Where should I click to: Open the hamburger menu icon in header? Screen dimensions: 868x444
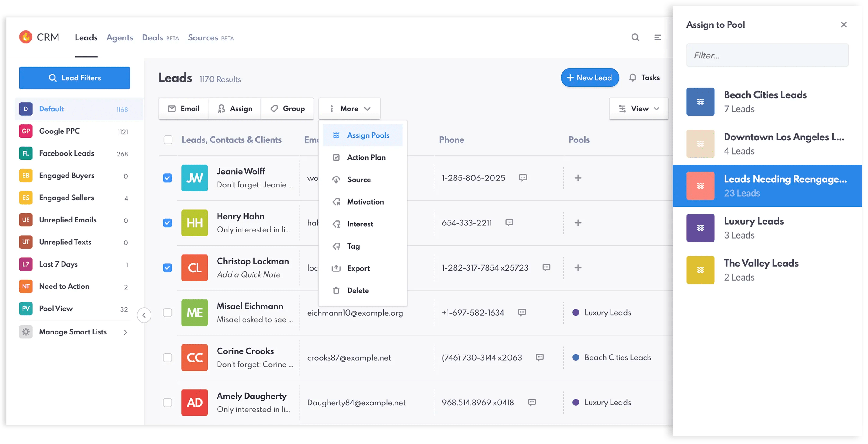pos(657,37)
